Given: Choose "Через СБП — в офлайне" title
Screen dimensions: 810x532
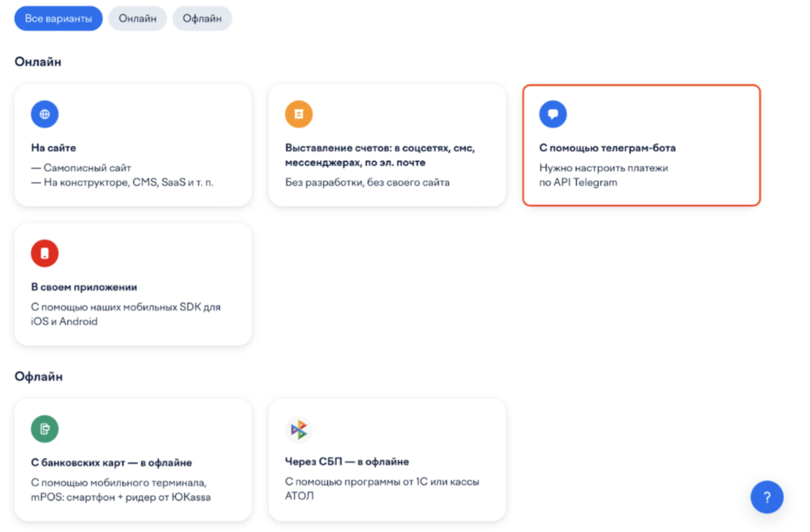Looking at the screenshot, I should click(347, 461).
